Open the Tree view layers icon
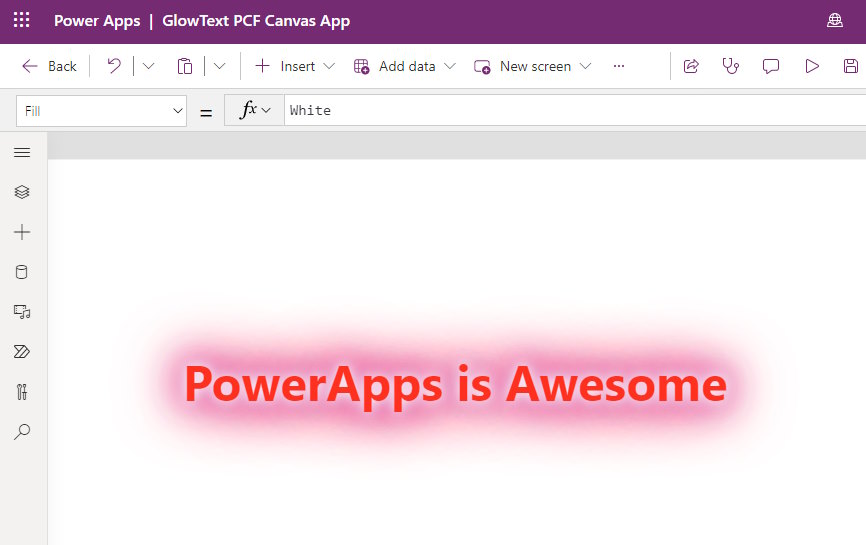The height and width of the screenshot is (545, 866). tap(22, 192)
